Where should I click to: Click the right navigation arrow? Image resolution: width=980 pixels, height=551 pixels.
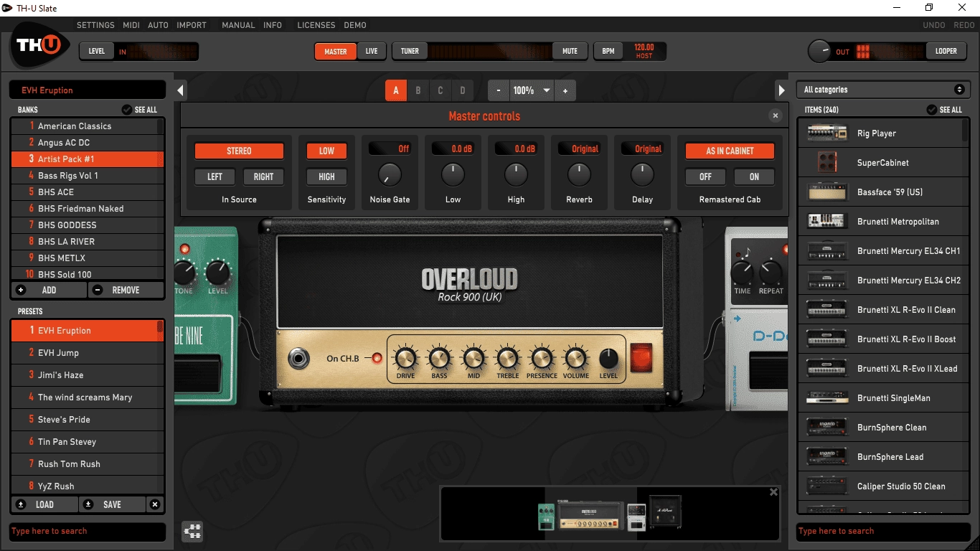click(x=781, y=90)
